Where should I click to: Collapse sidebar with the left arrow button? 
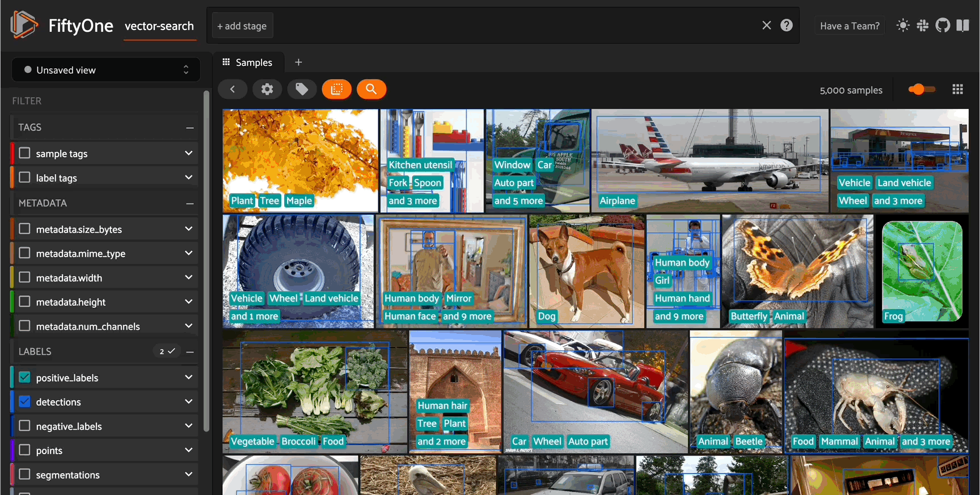click(x=233, y=89)
